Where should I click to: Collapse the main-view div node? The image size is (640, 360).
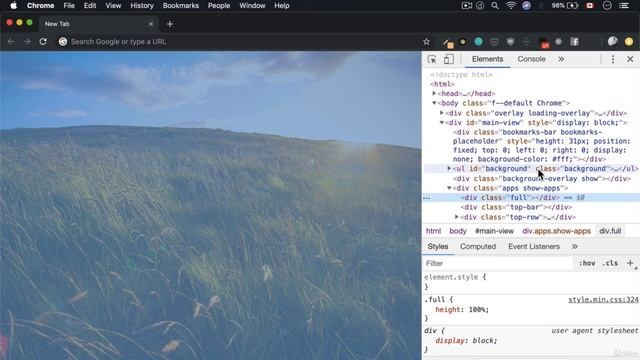[x=442, y=122]
